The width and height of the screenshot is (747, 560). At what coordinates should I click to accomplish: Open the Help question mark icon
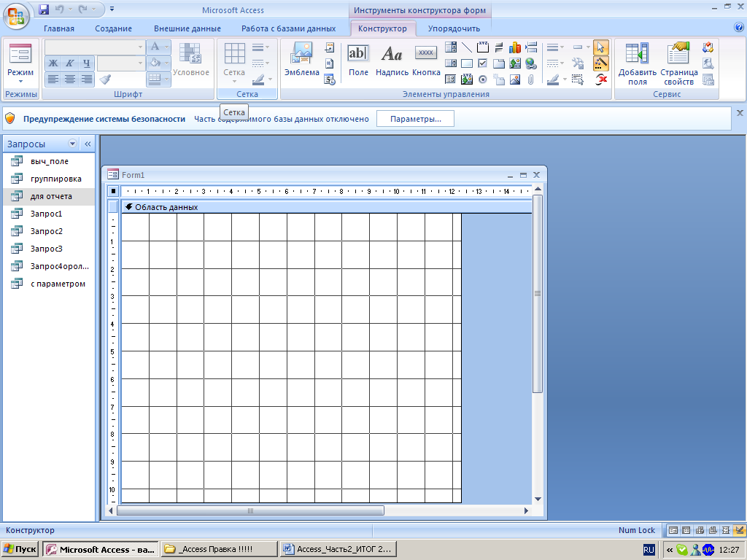point(739,28)
